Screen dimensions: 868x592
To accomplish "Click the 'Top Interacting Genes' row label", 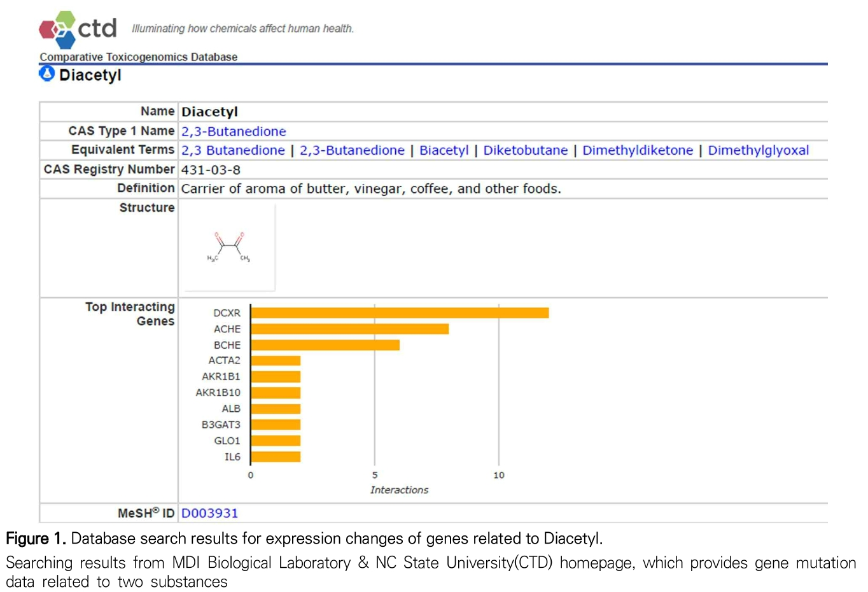I will [x=130, y=314].
